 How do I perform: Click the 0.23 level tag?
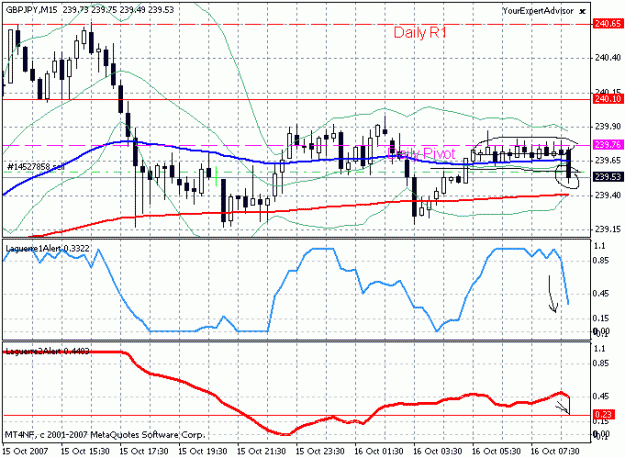point(604,415)
